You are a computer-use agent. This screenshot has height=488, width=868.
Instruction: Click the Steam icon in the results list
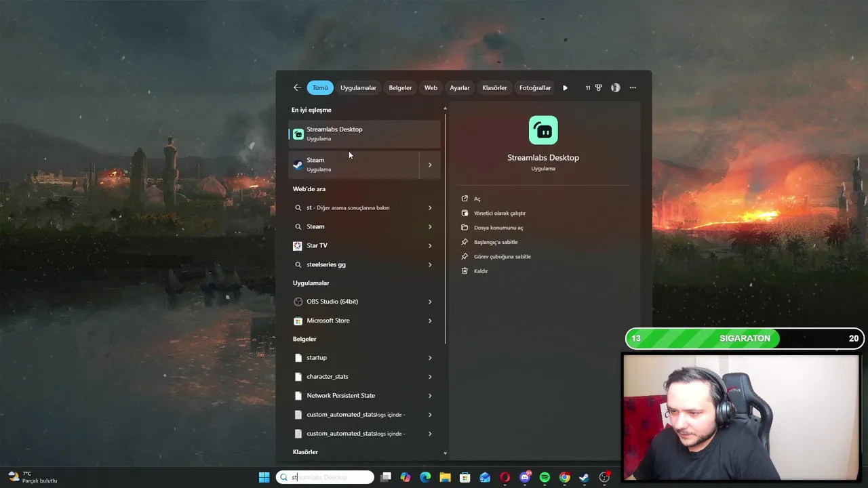click(x=298, y=165)
